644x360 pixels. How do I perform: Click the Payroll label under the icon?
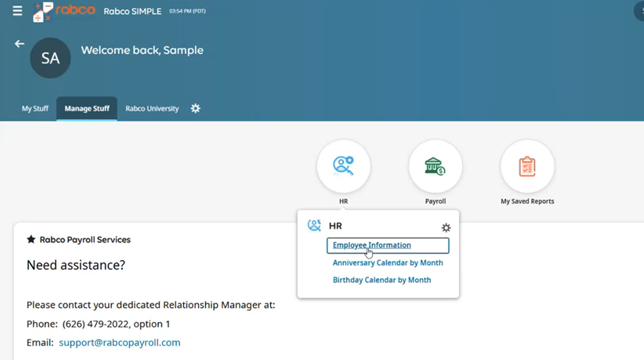coord(436,202)
